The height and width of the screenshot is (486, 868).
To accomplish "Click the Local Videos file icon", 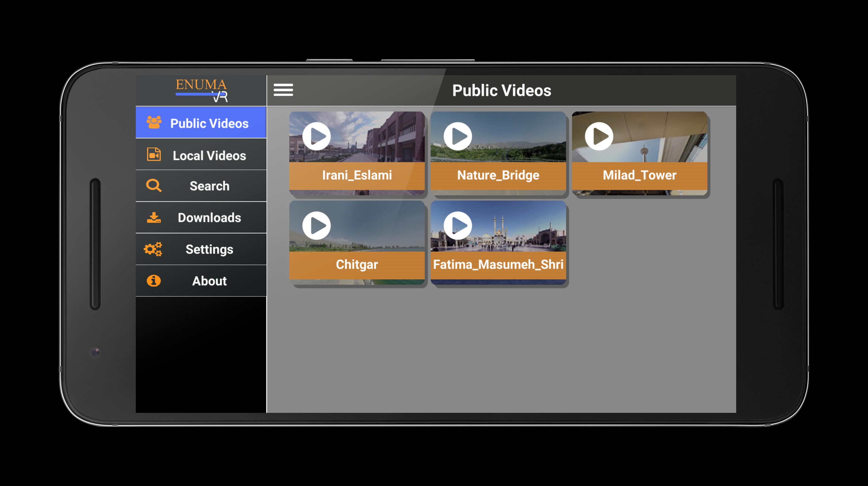I will coord(154,154).
